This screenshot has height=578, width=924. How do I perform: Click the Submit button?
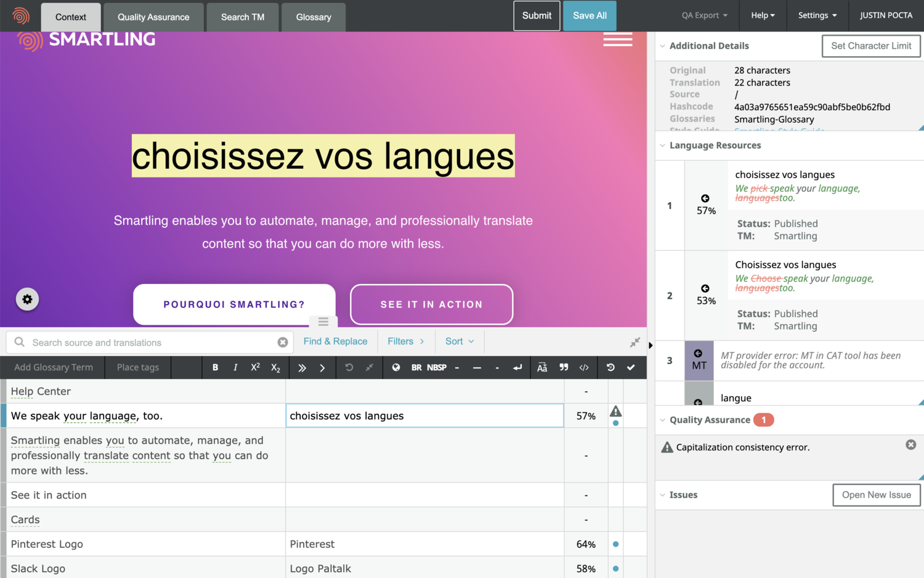[x=537, y=15]
